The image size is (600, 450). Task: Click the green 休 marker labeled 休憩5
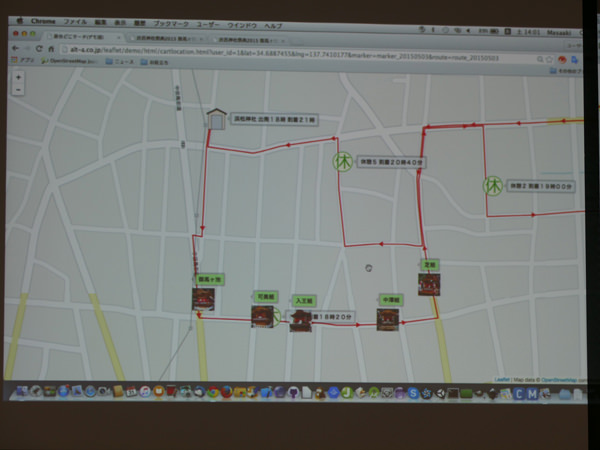pyautogui.click(x=341, y=159)
